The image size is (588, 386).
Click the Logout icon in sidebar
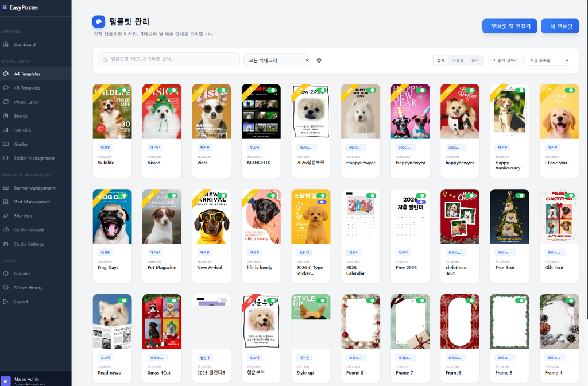(6, 302)
